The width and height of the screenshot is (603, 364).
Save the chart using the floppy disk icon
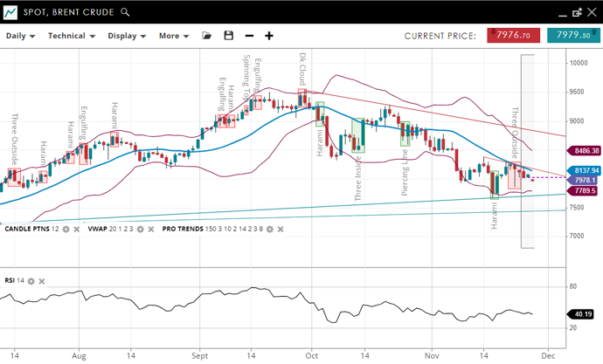pos(229,36)
